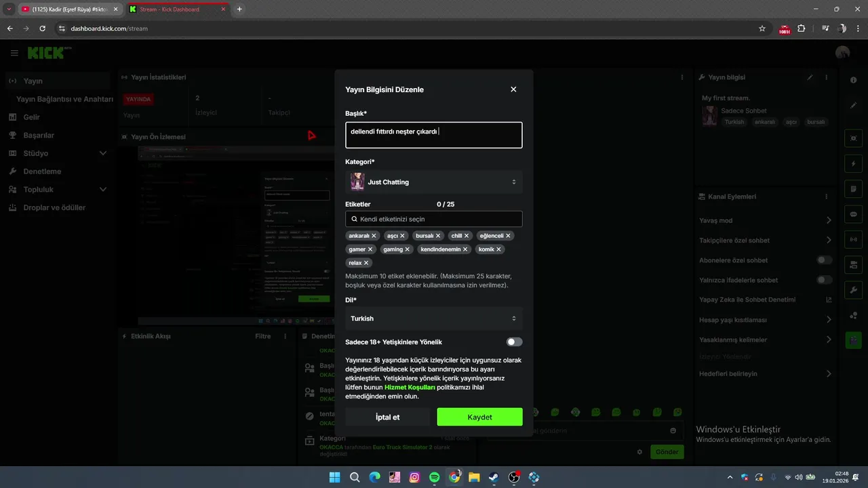Image resolution: width=868 pixels, height=488 pixels.
Task: Remove the komik tag
Action: click(x=498, y=249)
